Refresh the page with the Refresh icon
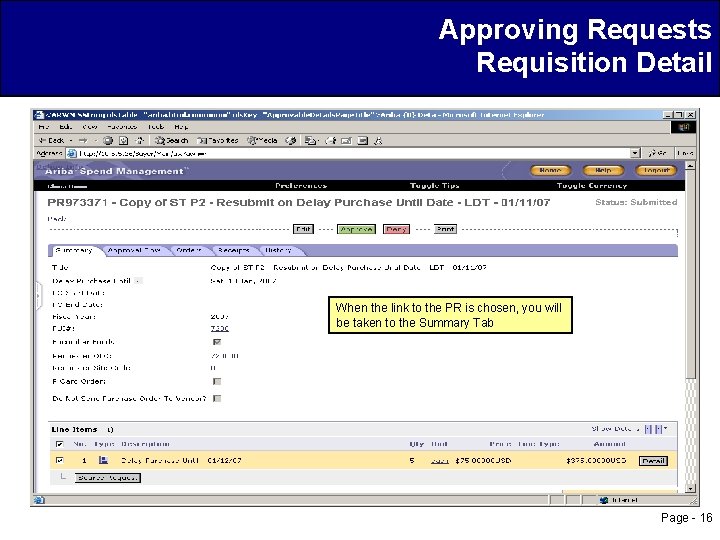Viewport: 720px width, 540px height. 124,141
